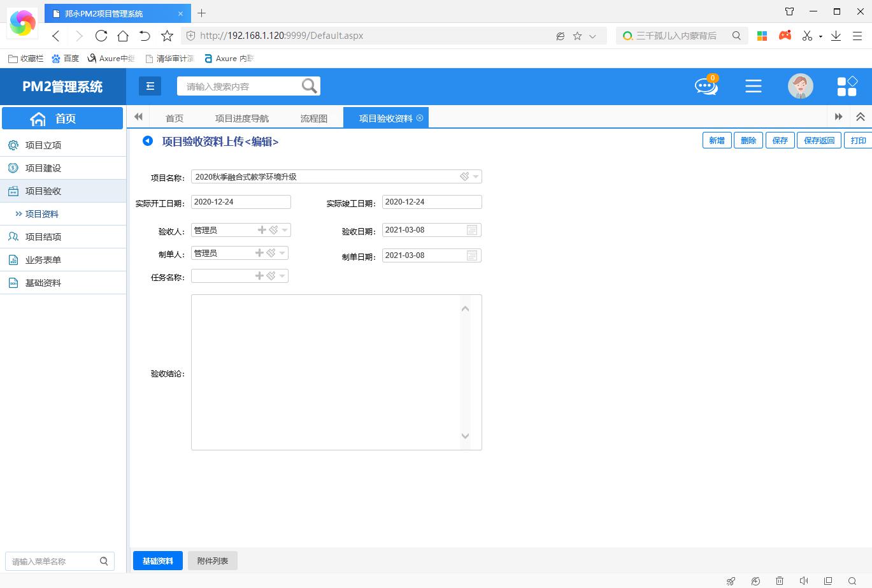Collapse header with double up chevron
Screen dimensions: 872x588
pos(860,117)
